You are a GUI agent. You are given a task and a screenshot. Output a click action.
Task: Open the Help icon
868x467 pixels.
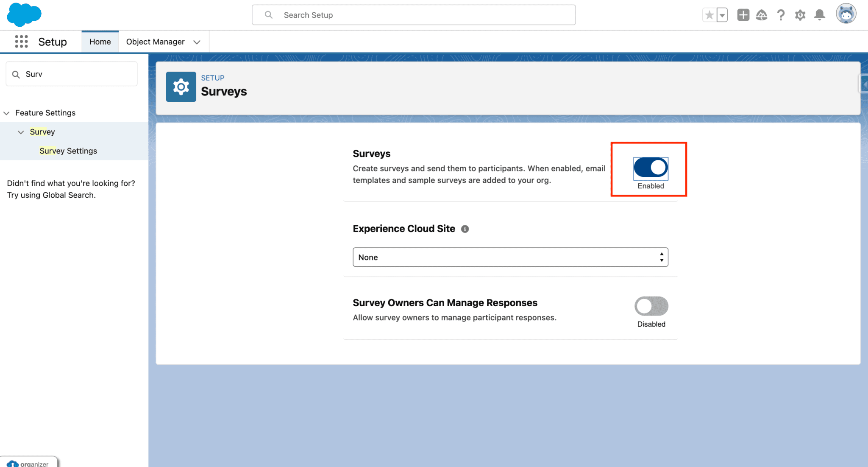pos(781,15)
